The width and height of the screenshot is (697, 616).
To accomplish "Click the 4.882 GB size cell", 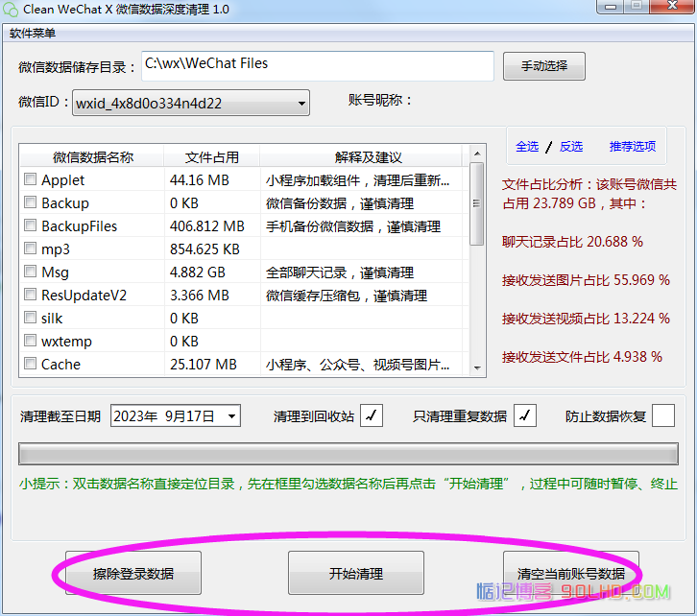I will click(x=198, y=272).
